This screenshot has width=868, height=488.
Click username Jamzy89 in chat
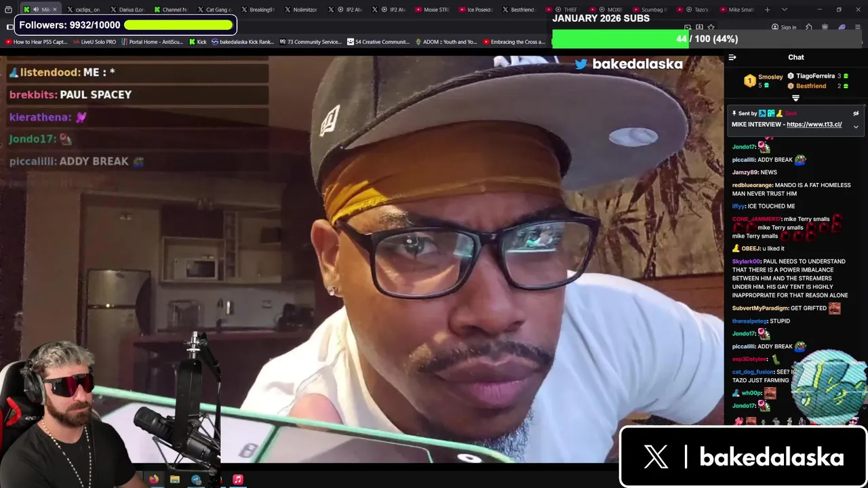point(745,172)
